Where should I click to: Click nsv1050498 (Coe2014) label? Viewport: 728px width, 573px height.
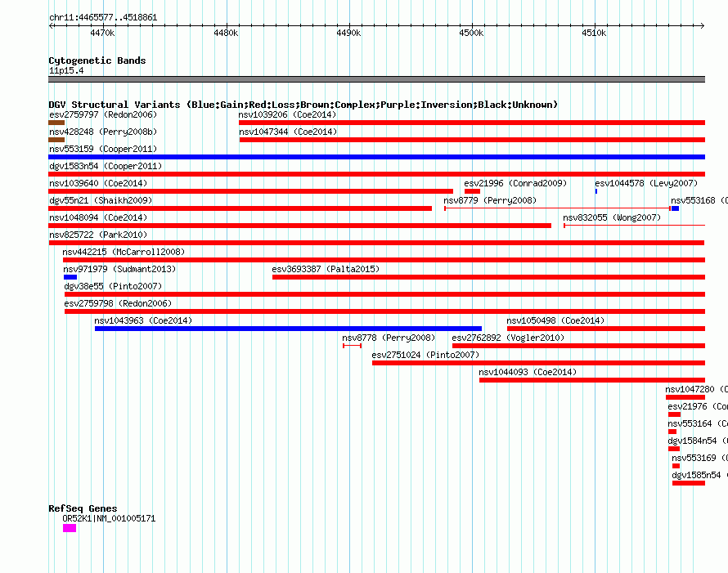point(555,320)
